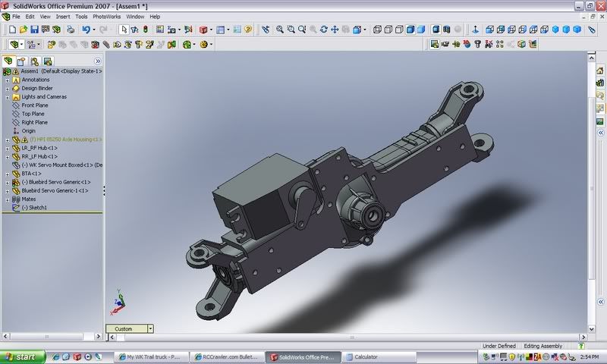Viewport: 607px width, 364px height.
Task: Open the File menu
Action: click(16, 17)
